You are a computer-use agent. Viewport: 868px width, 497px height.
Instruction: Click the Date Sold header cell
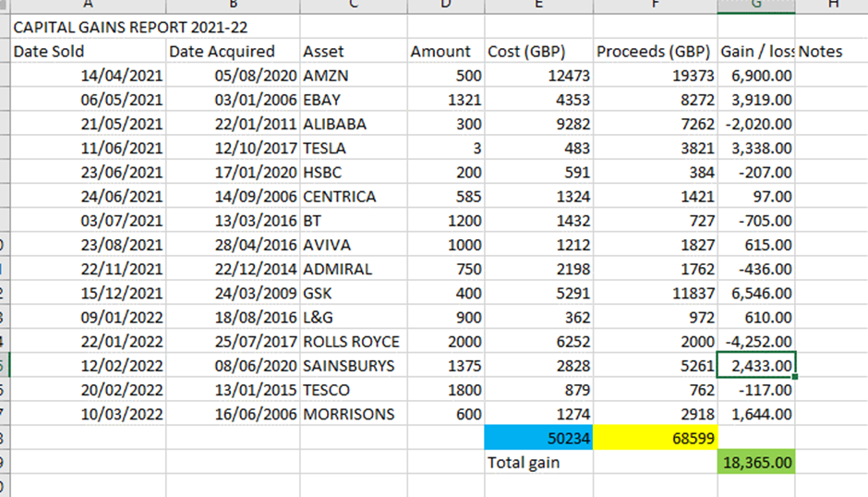pyautogui.click(x=88, y=52)
